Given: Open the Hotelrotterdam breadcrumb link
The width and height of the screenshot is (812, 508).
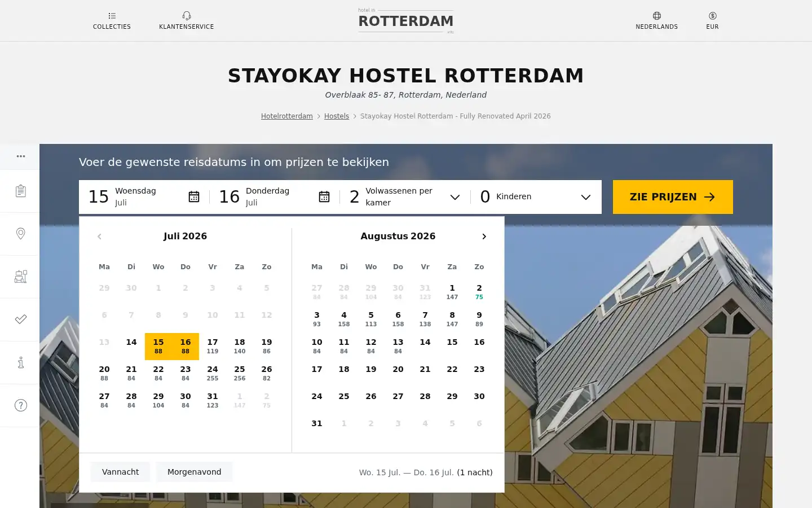Looking at the screenshot, I should pos(286,116).
